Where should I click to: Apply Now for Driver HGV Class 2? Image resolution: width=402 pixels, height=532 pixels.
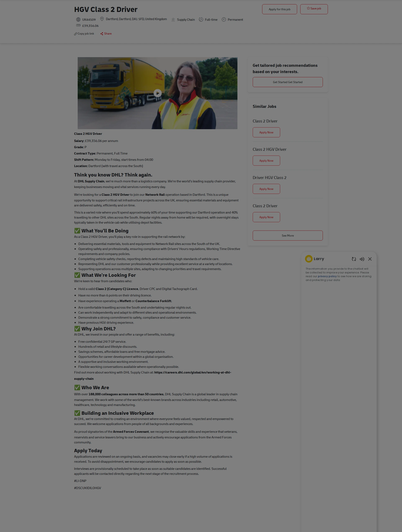click(x=266, y=189)
